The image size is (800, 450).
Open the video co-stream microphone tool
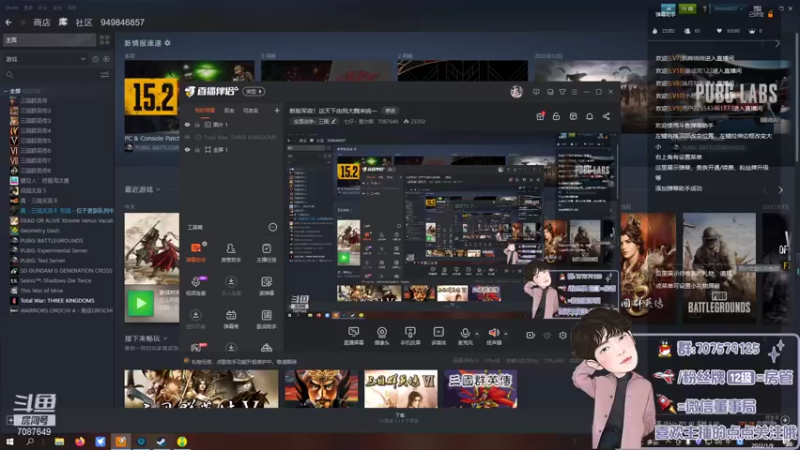pyautogui.click(x=196, y=286)
